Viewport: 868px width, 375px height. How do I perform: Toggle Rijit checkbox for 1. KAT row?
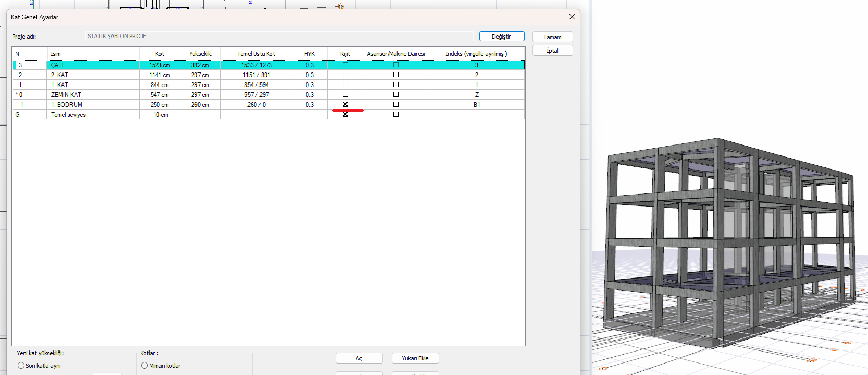(345, 84)
